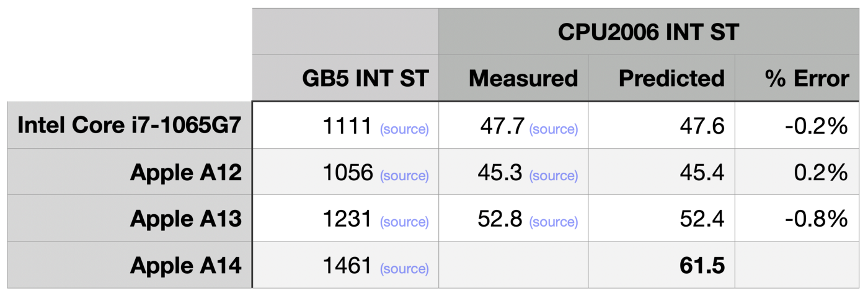Viewport: 868px width, 296px height.
Task: Select the CPU2006 INT ST header cell
Action: pyautogui.click(x=649, y=32)
